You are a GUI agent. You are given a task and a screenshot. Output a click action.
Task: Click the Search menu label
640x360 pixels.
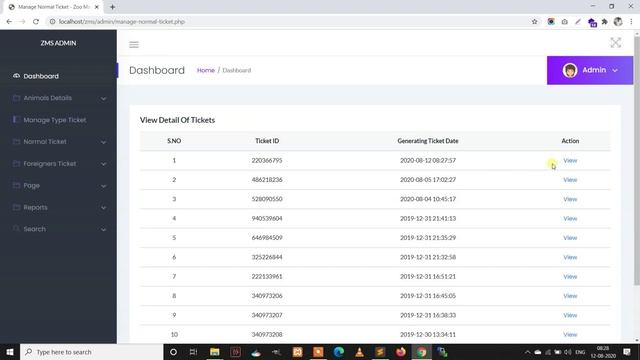(x=35, y=229)
